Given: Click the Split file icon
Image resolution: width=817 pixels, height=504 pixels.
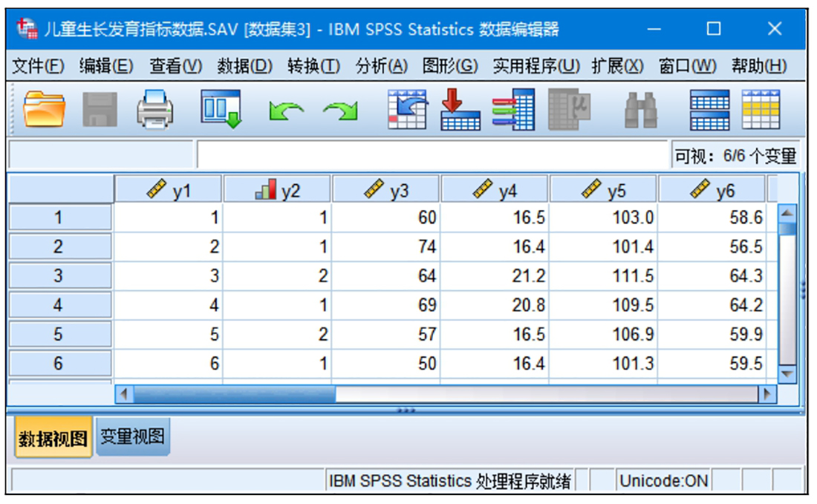Looking at the screenshot, I should point(709,110).
